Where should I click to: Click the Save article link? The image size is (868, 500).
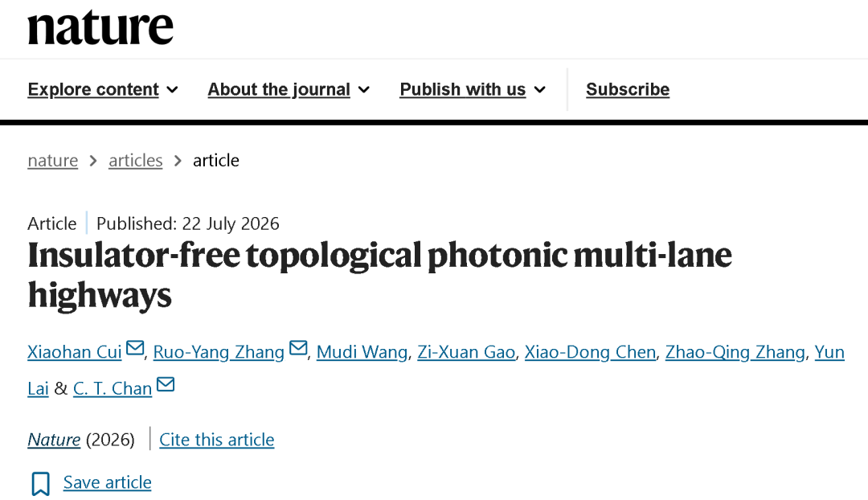pos(108,482)
